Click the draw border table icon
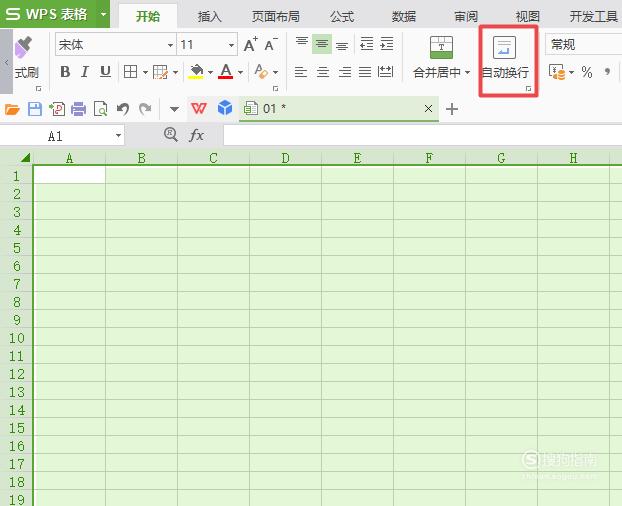The image size is (622, 506). [x=160, y=72]
